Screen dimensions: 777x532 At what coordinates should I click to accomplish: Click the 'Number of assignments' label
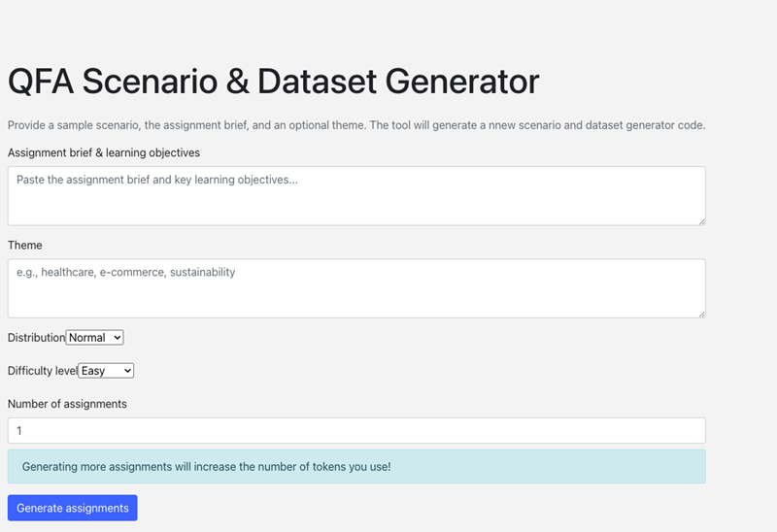click(x=67, y=404)
